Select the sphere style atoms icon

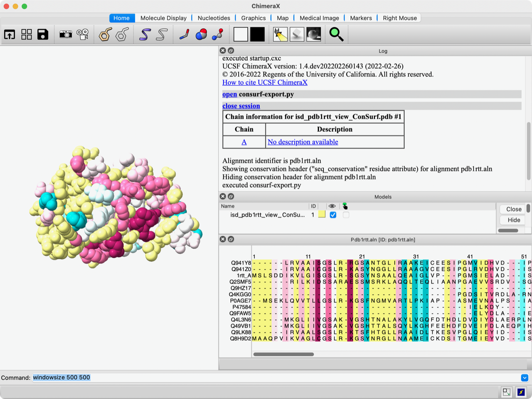[201, 35]
